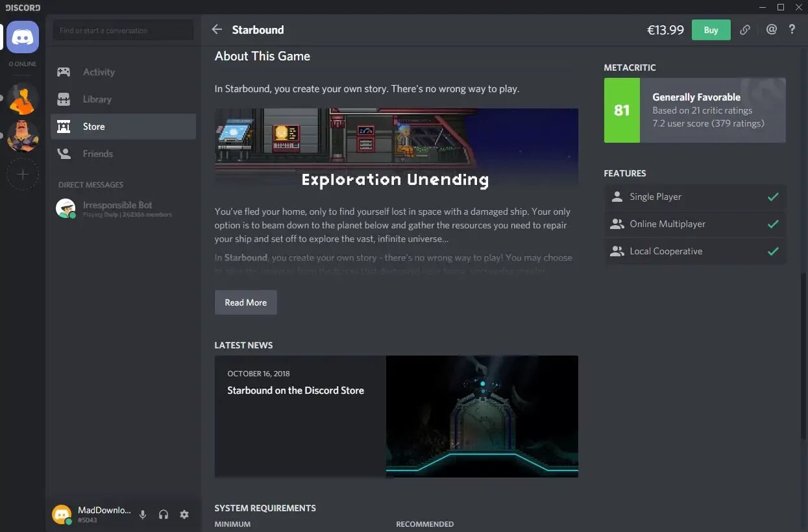Viewport: 808px width, 532px height.
Task: Click the DIRECT MESSAGES header
Action: pyautogui.click(x=91, y=185)
